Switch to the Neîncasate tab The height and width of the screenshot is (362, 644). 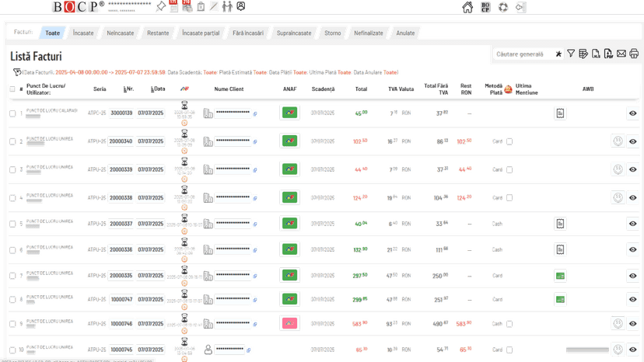point(121,33)
